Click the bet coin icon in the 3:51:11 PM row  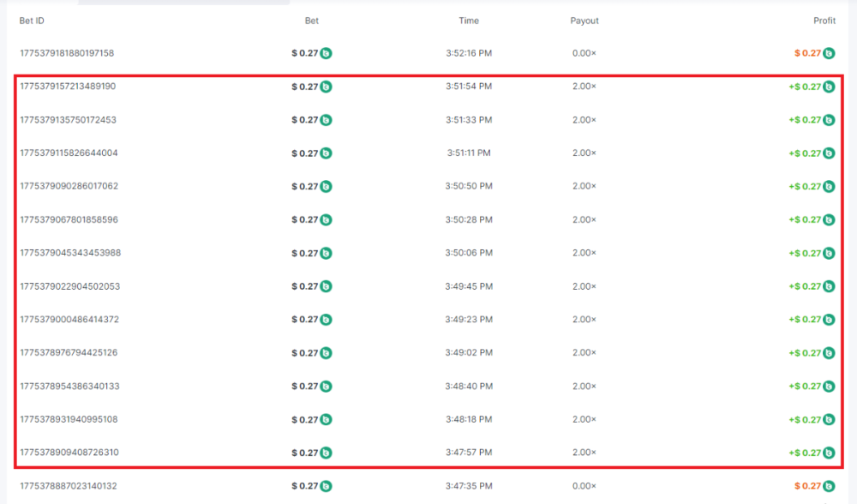click(326, 153)
